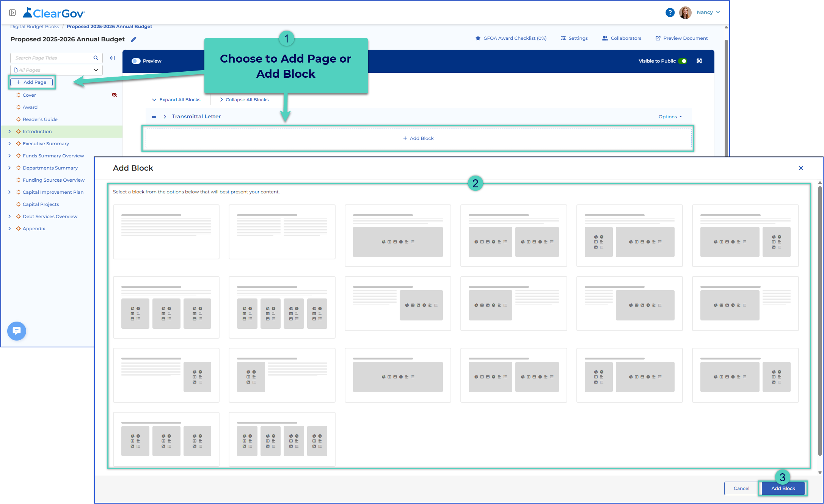Grab the drag handle next to Transmittal Letter
This screenshot has width=824, height=504.
154,117
